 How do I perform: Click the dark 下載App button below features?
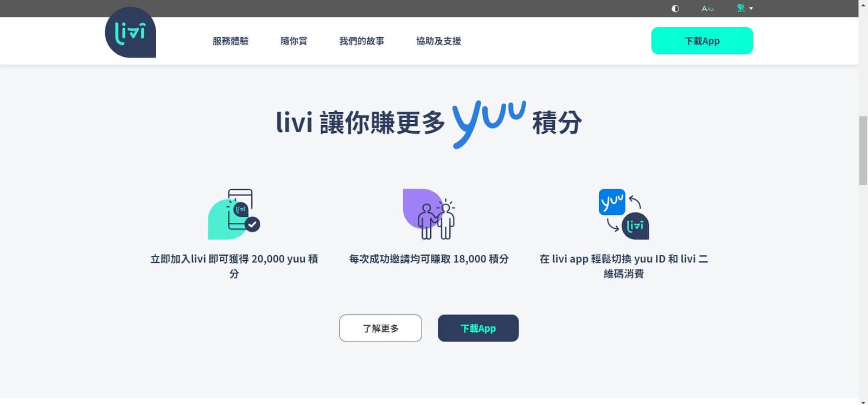pyautogui.click(x=478, y=328)
